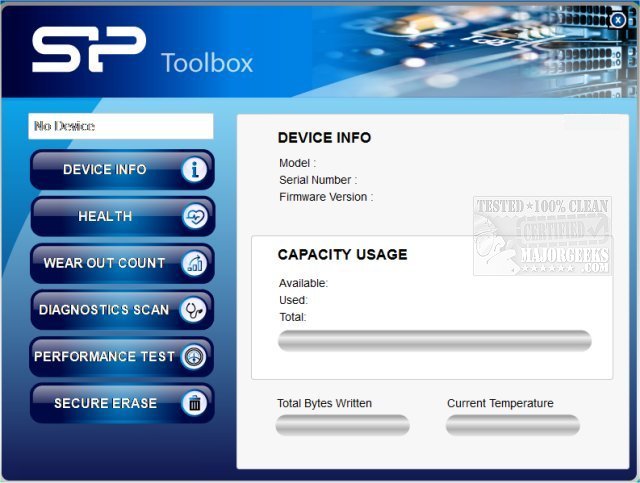Click the 'Firmware Version :' label
640x483 pixels.
(x=326, y=197)
